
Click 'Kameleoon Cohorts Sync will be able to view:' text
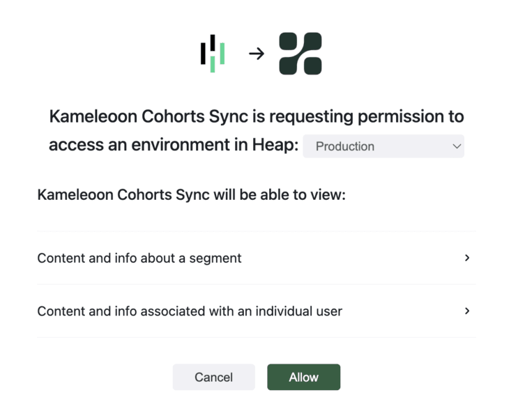(x=191, y=194)
